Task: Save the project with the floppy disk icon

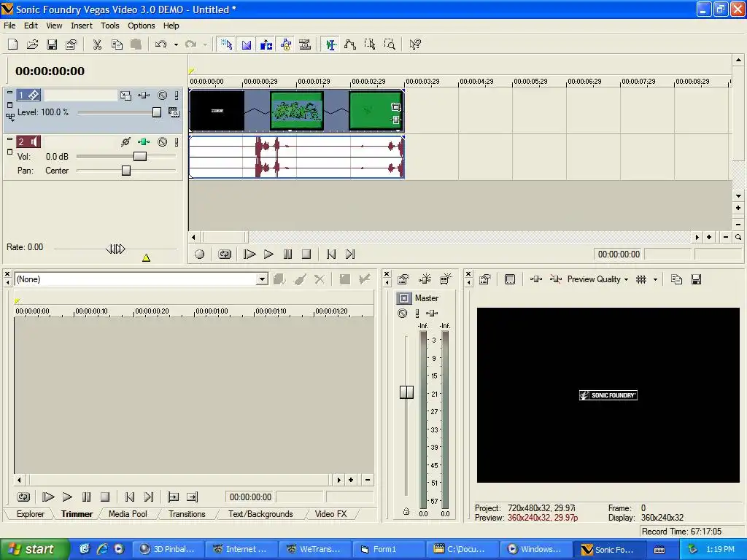Action: coord(52,44)
